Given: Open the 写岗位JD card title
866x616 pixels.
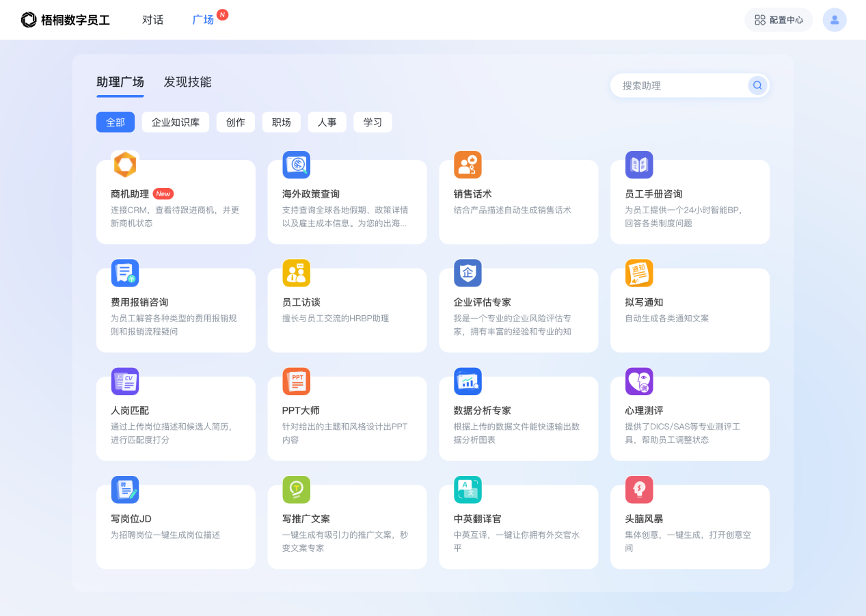Looking at the screenshot, I should [131, 519].
